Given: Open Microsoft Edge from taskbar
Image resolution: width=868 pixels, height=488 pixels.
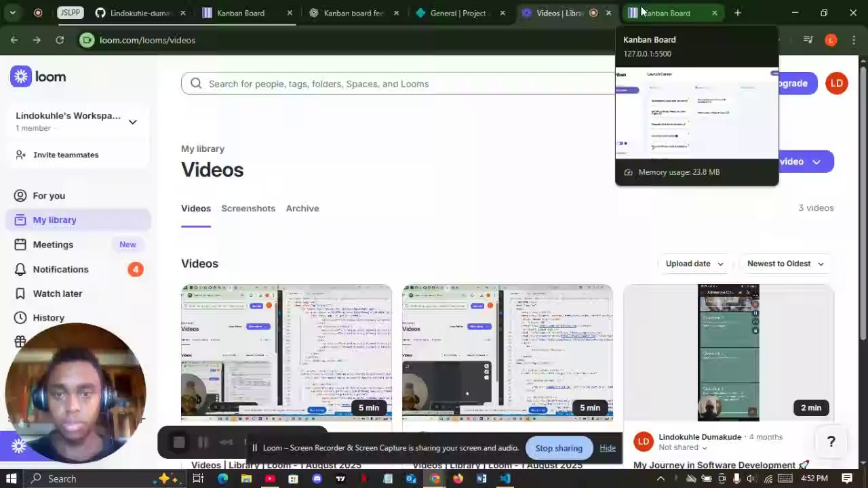Looking at the screenshot, I should click(x=222, y=479).
